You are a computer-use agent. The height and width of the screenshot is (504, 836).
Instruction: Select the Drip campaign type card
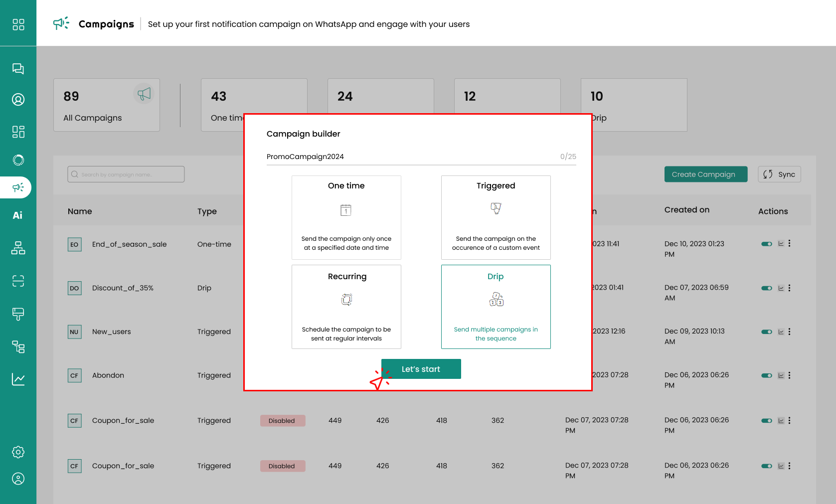point(496,307)
